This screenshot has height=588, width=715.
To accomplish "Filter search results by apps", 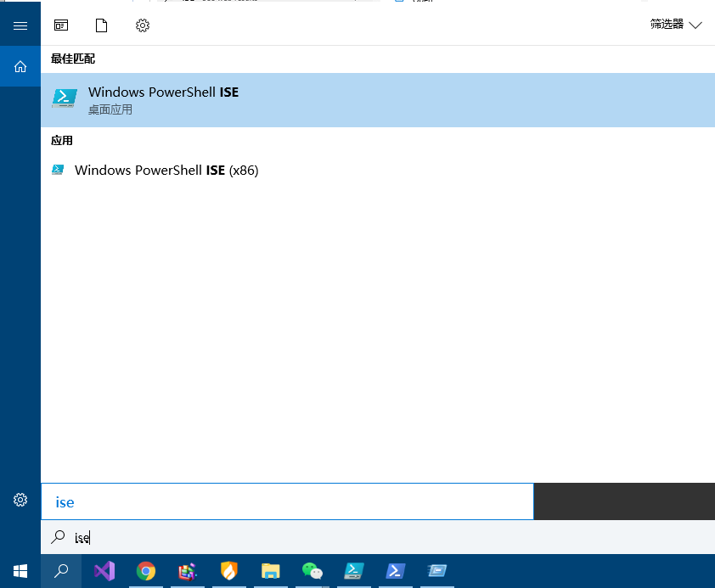I will tap(61, 25).
